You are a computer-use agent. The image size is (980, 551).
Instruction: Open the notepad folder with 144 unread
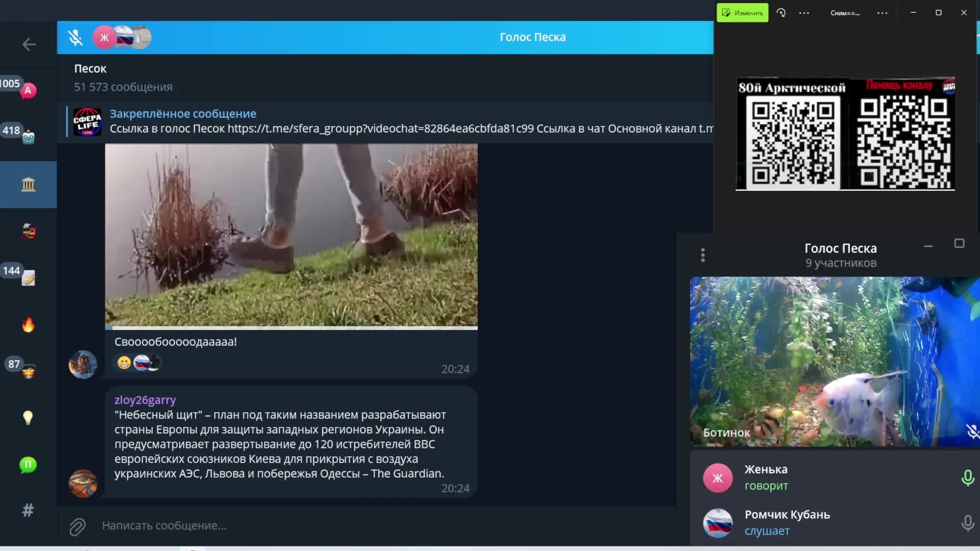coord(28,278)
